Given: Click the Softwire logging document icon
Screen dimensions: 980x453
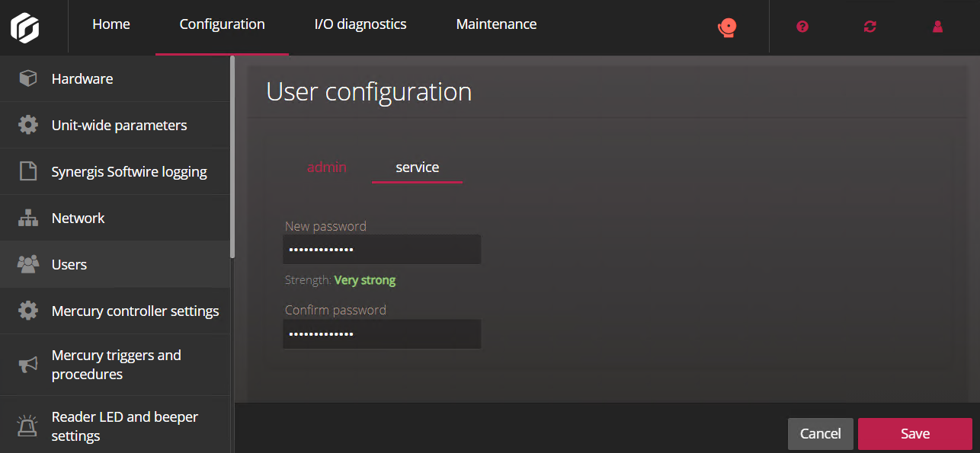Looking at the screenshot, I should (28, 171).
